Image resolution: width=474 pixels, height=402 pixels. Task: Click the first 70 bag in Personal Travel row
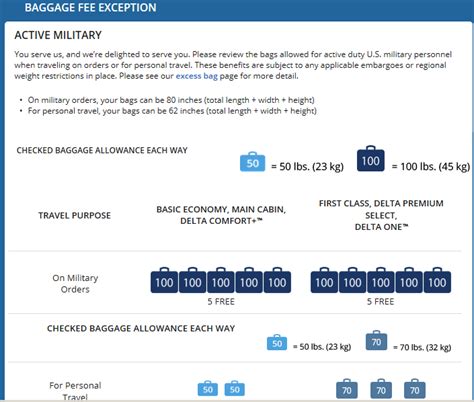pos(347,389)
